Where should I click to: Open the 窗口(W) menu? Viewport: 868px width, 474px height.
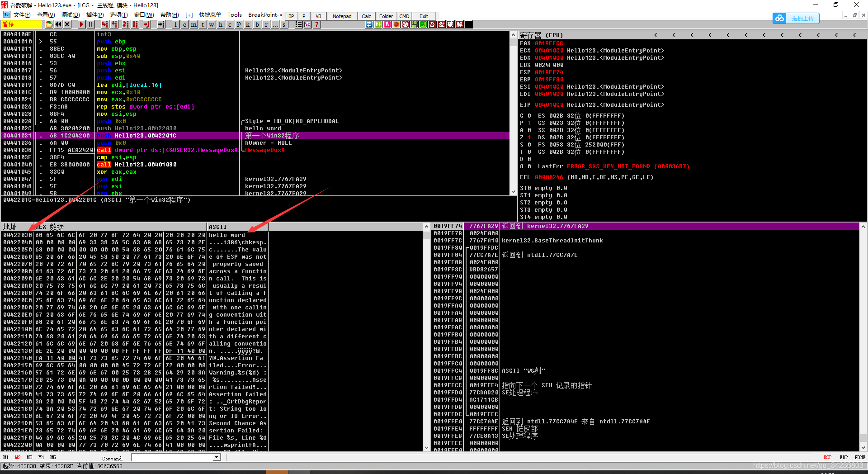pyautogui.click(x=144, y=15)
